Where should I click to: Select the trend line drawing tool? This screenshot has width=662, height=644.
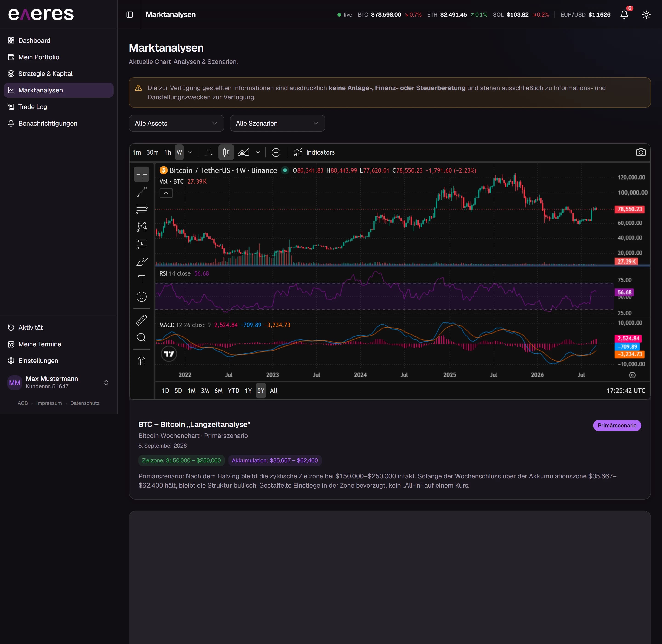(x=141, y=192)
